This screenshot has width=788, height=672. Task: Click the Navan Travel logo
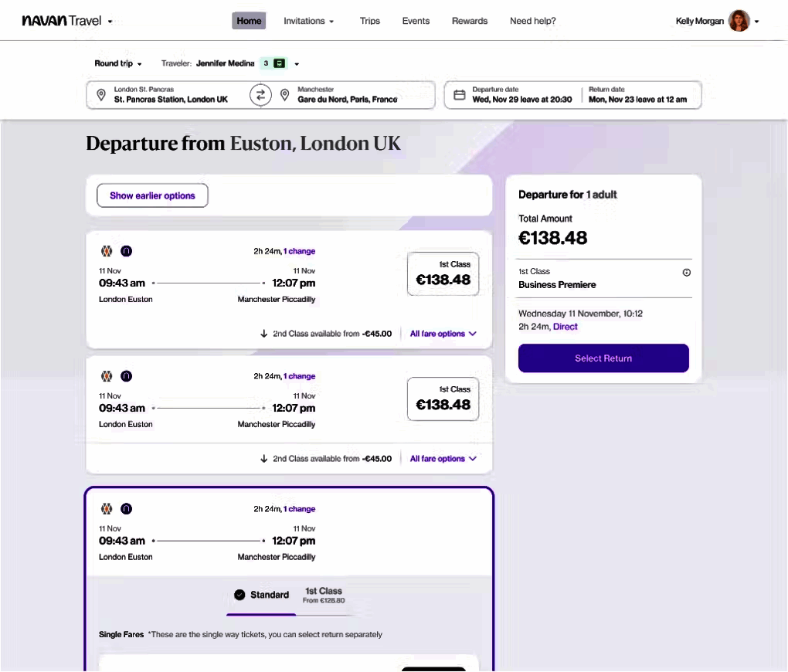point(62,21)
